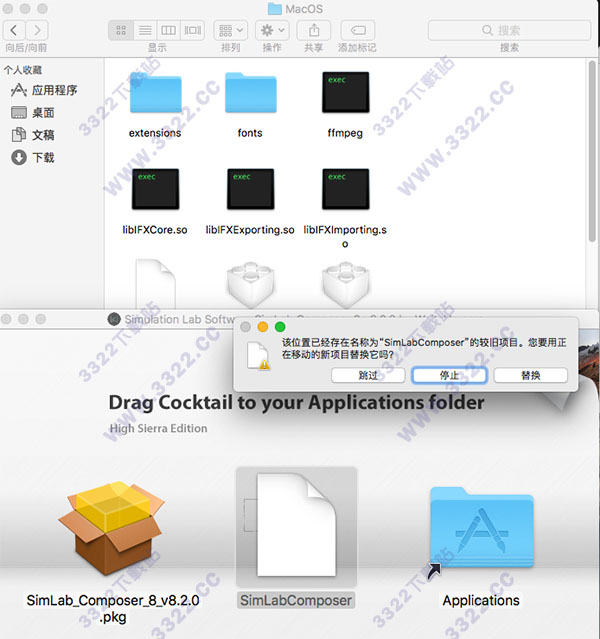The height and width of the screenshot is (639, 600).
Task: Open 文稿 in the sidebar
Action: click(x=33, y=135)
